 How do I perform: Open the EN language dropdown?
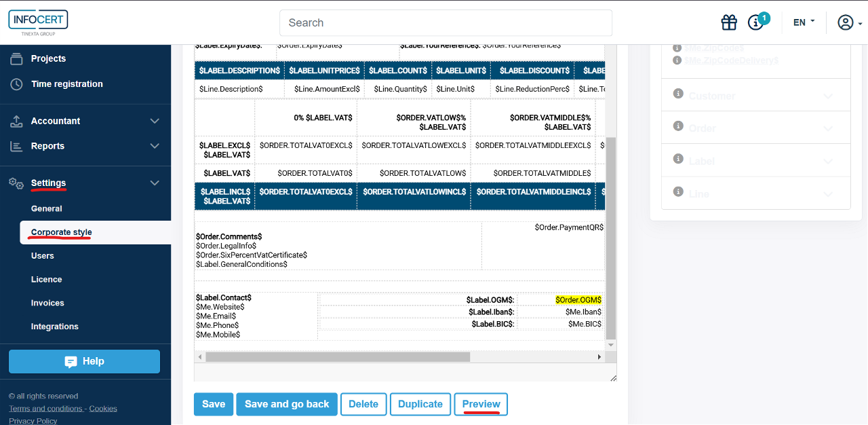(804, 22)
